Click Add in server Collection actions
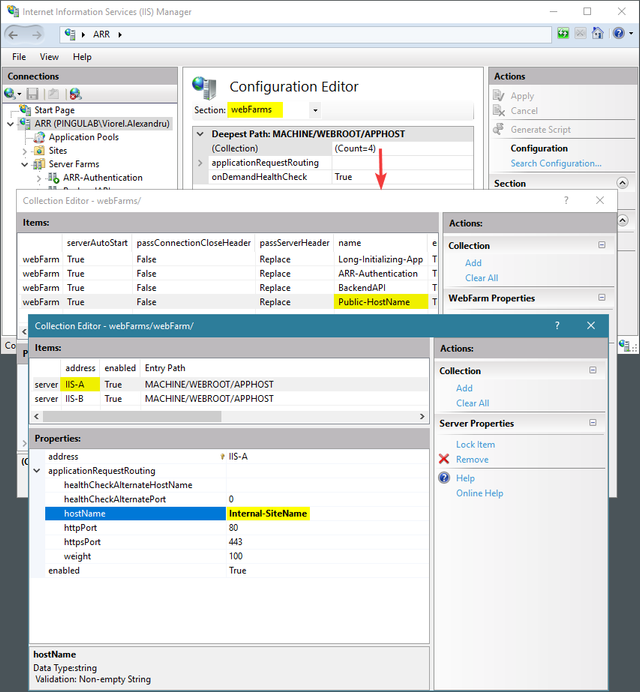The image size is (640, 692). 464,388
